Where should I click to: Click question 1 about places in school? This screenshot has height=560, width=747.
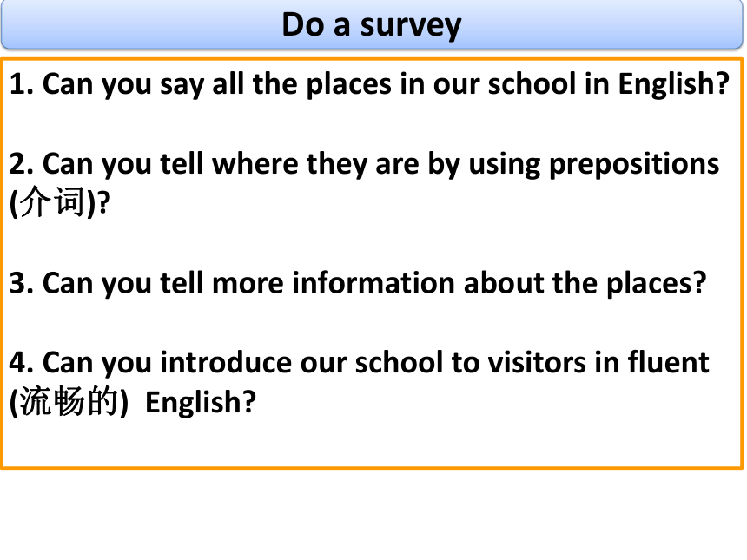tap(369, 84)
